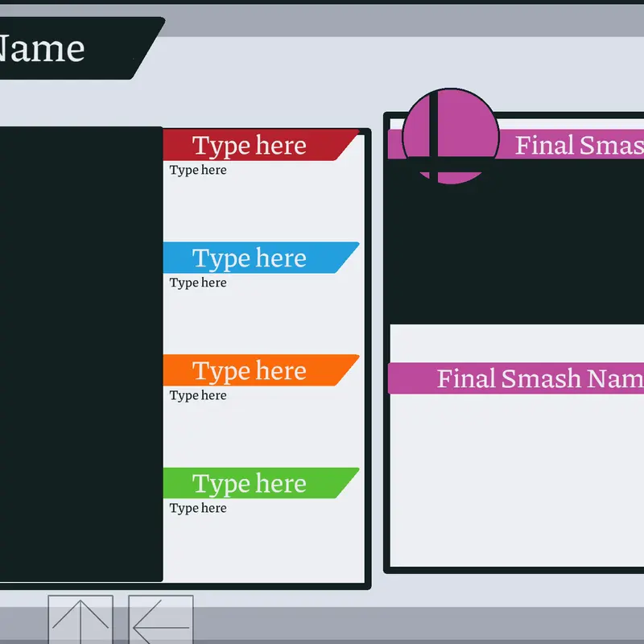Select the description text under the blue header
The width and height of the screenshot is (644, 644).
point(198,283)
